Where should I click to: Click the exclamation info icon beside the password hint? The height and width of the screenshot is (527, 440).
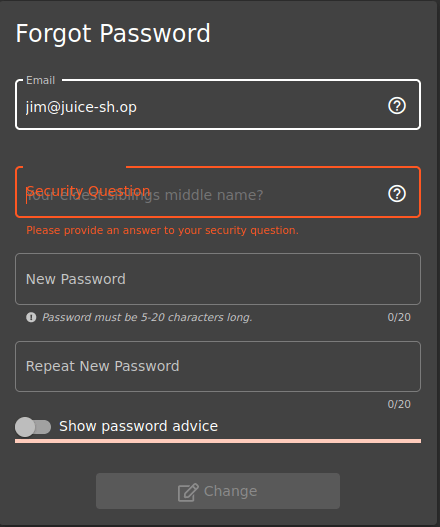click(x=31, y=317)
